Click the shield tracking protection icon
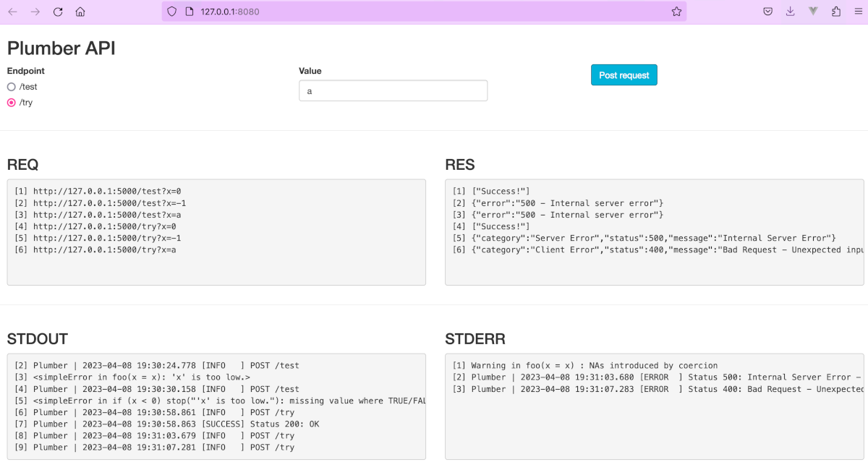868x470 pixels. [171, 12]
